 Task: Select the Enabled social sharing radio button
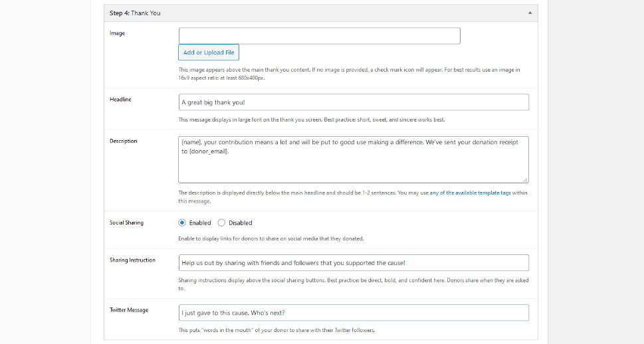click(x=182, y=222)
